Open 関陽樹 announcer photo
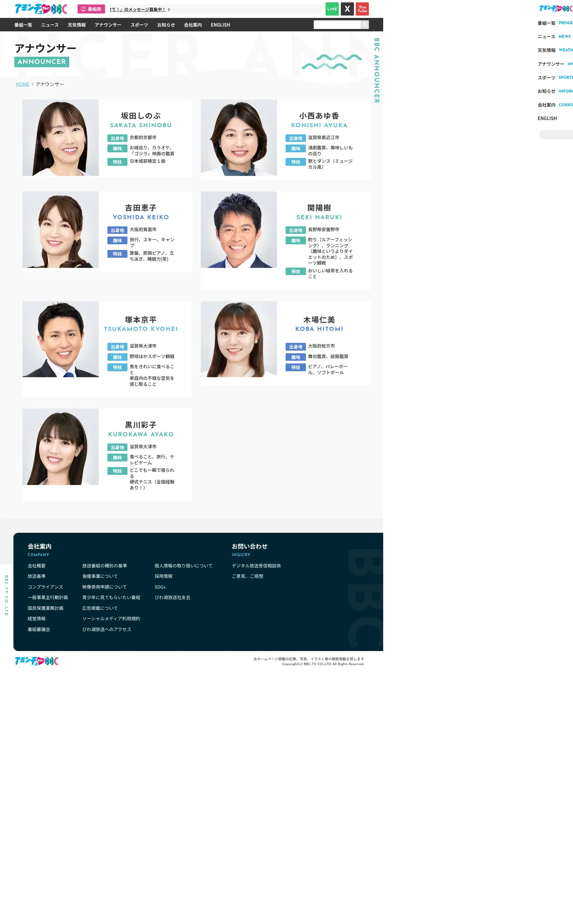The width and height of the screenshot is (573, 924). pyautogui.click(x=239, y=229)
